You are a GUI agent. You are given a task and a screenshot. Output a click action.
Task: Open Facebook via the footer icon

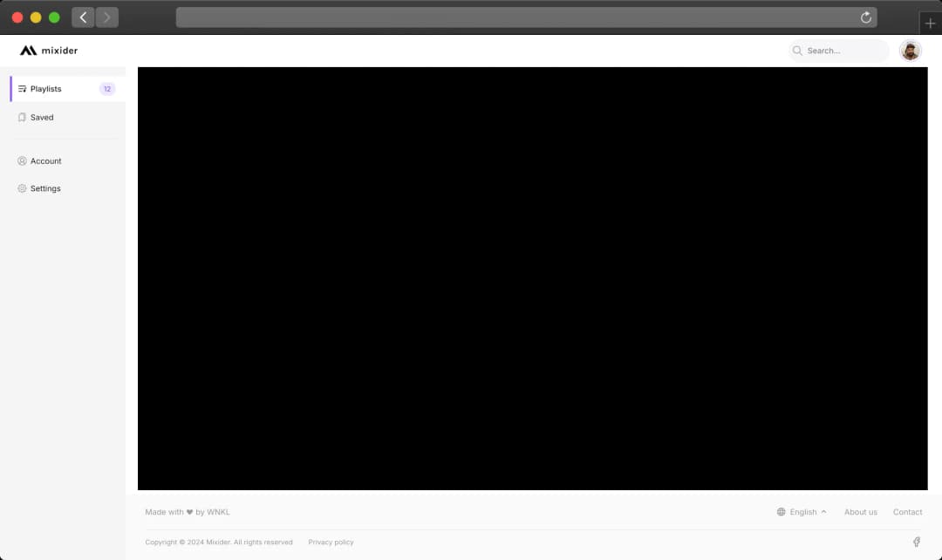point(917,542)
